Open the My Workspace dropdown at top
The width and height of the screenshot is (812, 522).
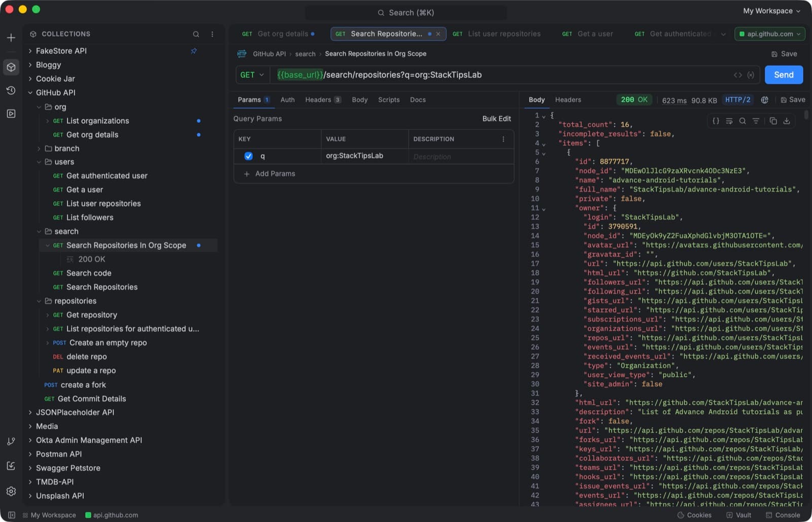[771, 11]
